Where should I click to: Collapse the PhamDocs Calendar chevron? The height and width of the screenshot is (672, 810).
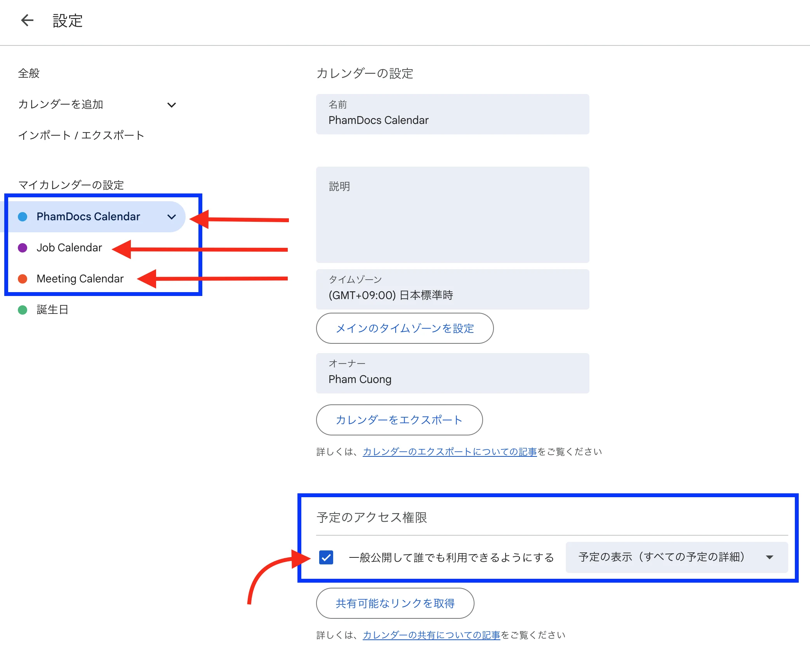(171, 217)
